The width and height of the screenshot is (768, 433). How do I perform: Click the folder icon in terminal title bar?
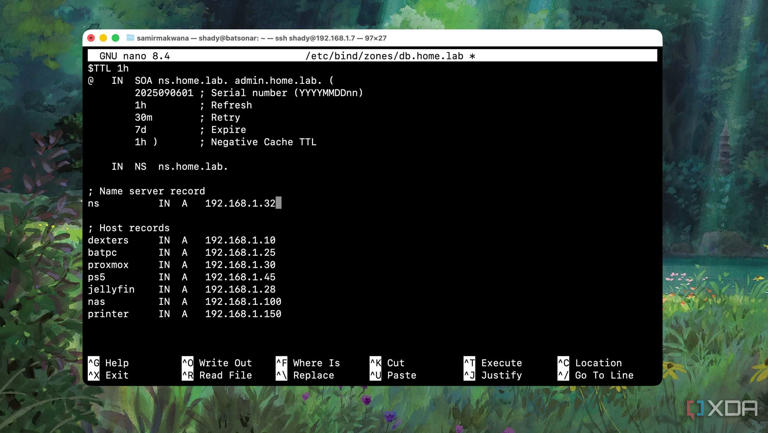tap(130, 38)
